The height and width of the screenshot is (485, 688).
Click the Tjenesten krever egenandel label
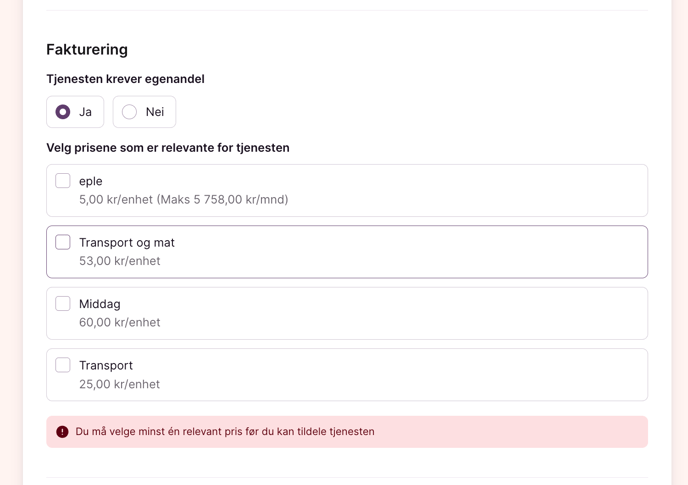tap(125, 79)
